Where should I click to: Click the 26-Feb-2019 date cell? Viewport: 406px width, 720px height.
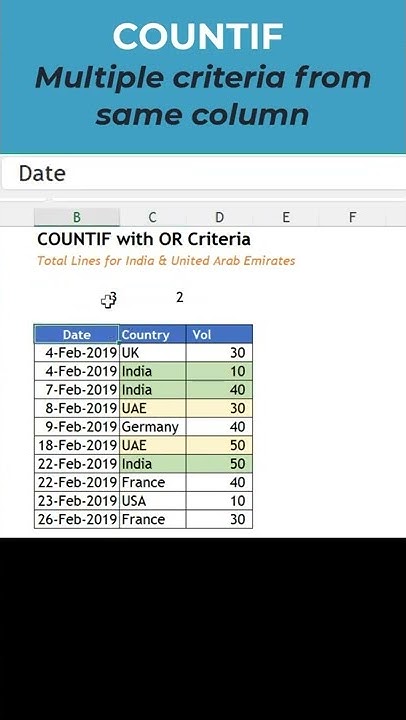[77, 519]
